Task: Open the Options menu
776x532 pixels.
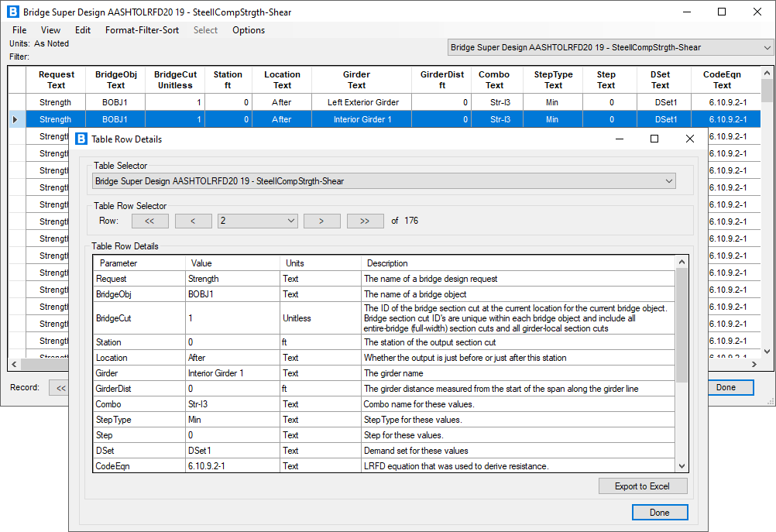Action: click(249, 30)
